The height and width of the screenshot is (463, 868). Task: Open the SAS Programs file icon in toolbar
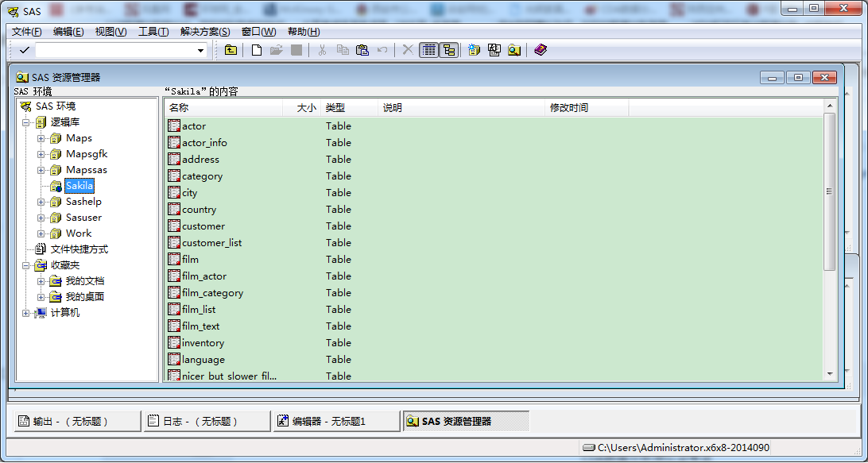494,50
